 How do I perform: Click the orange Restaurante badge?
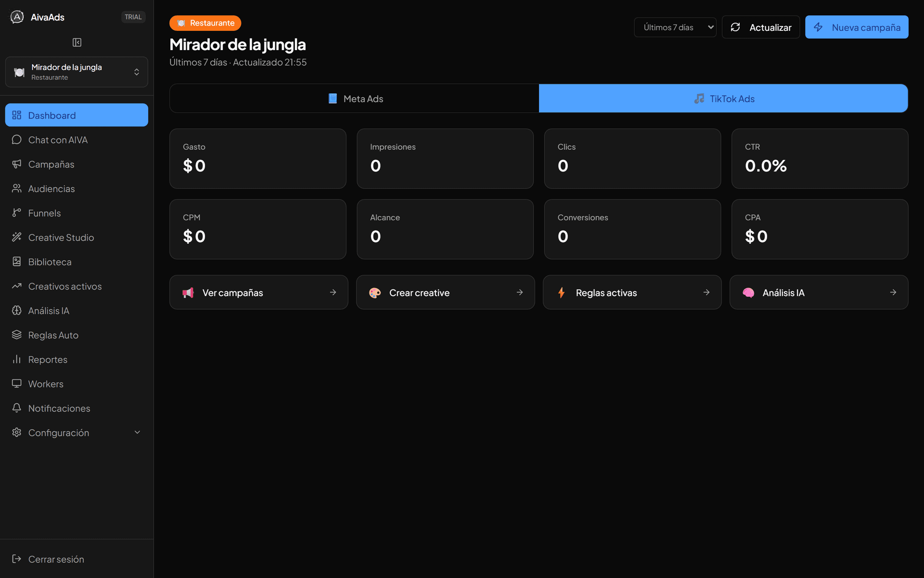click(205, 23)
